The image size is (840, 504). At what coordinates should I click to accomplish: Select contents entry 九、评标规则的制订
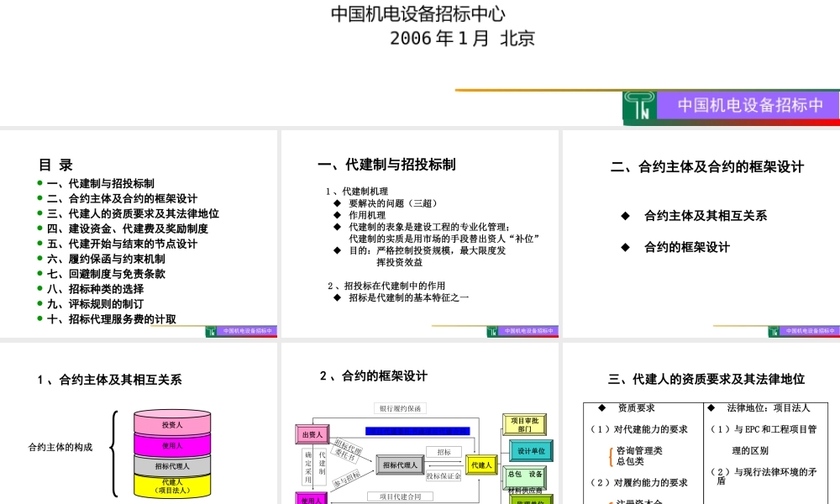coord(96,304)
